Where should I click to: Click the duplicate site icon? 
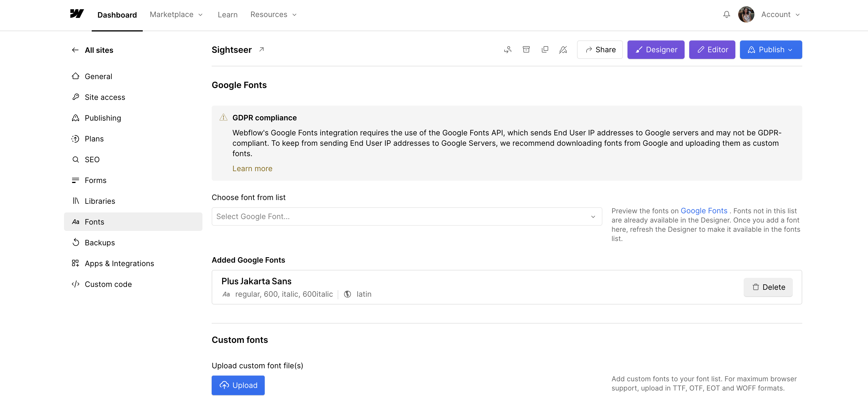[544, 50]
